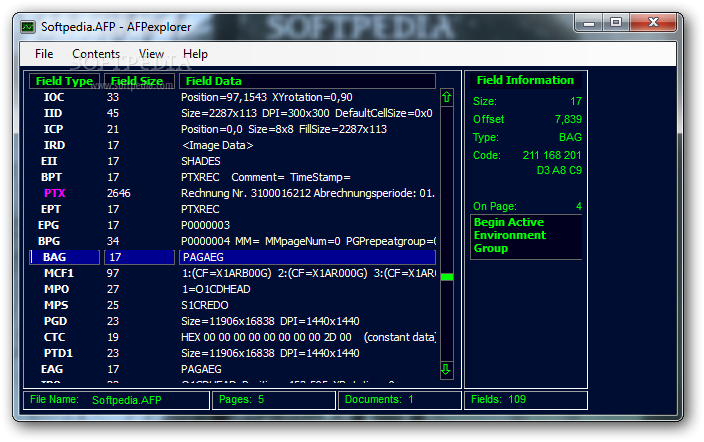
Task: Click the Code value '211 168 201'
Action: tap(552, 155)
